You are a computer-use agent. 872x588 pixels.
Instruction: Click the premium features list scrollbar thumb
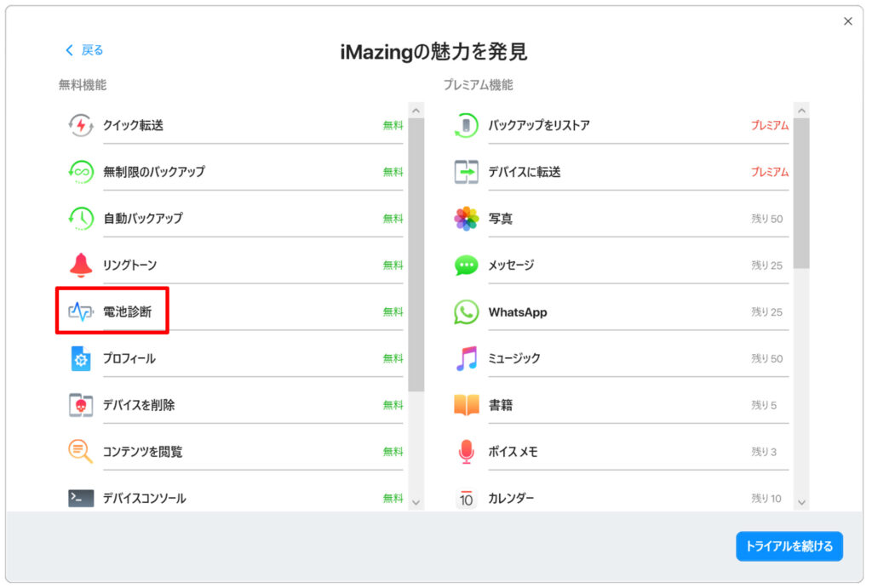click(x=801, y=193)
